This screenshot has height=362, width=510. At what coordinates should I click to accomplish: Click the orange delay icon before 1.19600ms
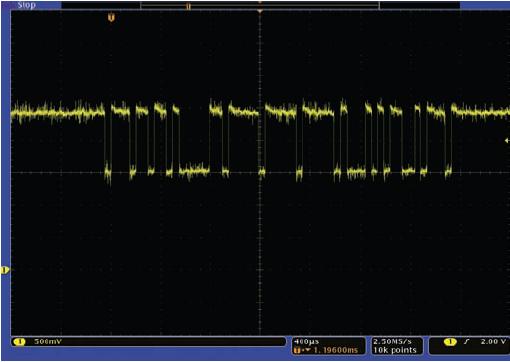point(297,350)
